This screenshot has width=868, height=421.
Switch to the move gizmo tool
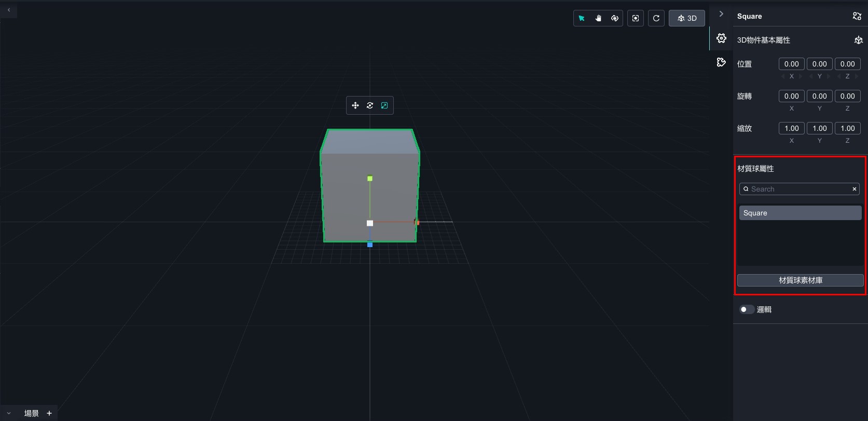coord(355,105)
